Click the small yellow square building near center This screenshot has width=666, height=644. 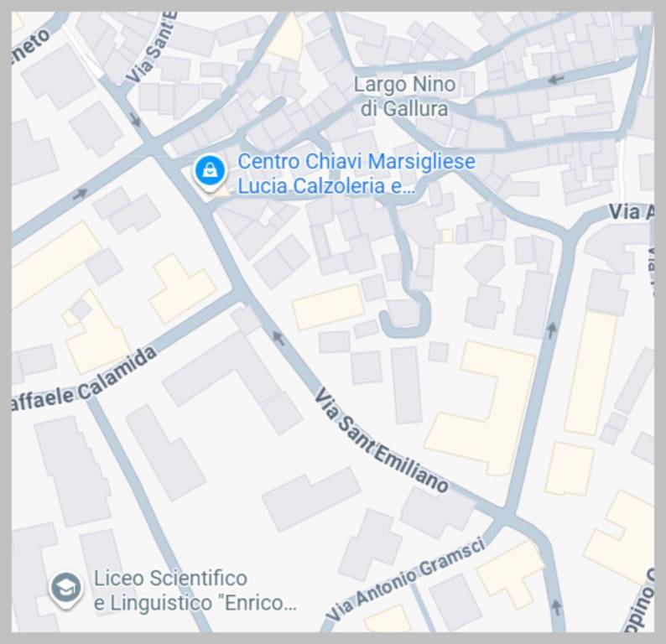point(447,236)
